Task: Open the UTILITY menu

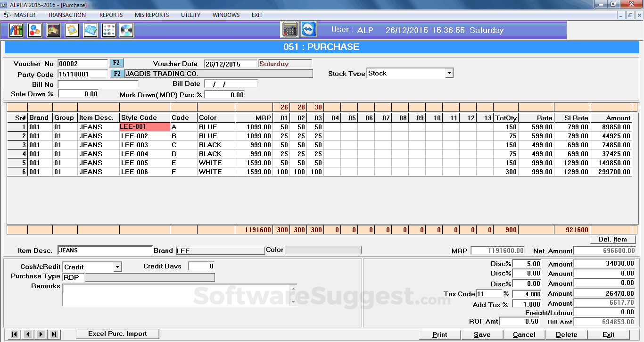Action: click(191, 15)
